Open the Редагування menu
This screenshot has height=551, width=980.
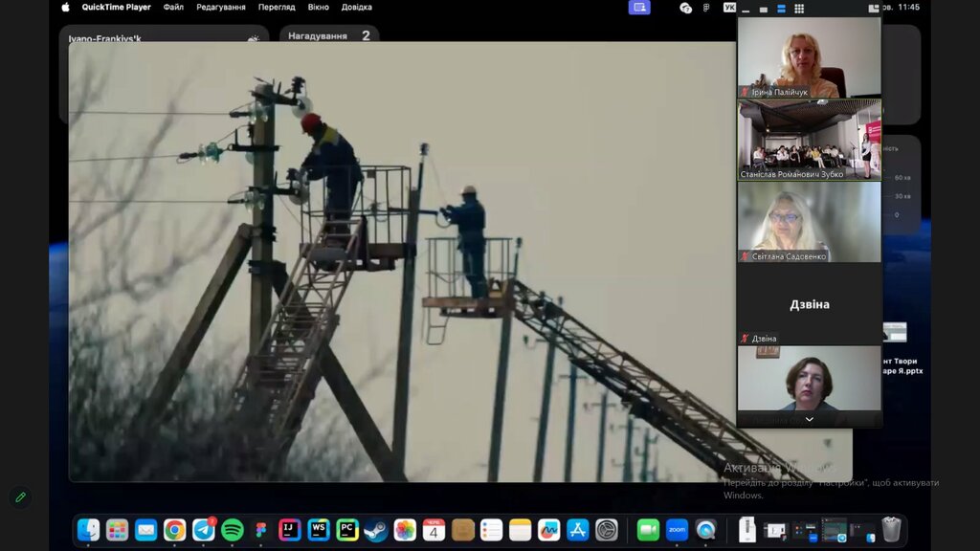(x=220, y=8)
